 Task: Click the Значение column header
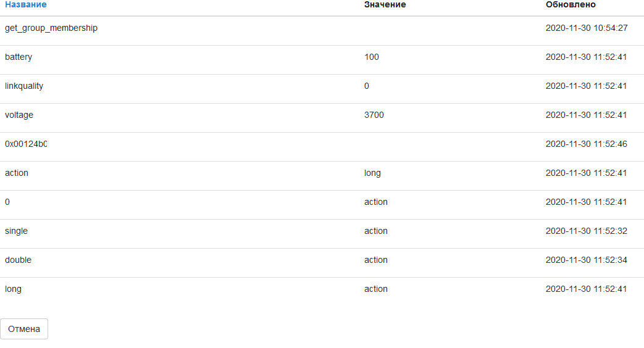(x=385, y=5)
